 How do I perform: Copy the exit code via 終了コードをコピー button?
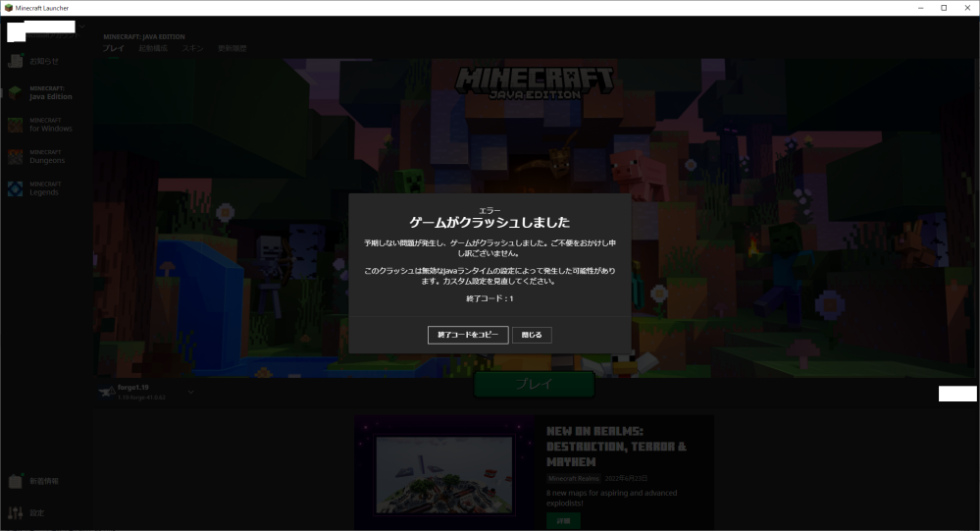pyautogui.click(x=468, y=335)
